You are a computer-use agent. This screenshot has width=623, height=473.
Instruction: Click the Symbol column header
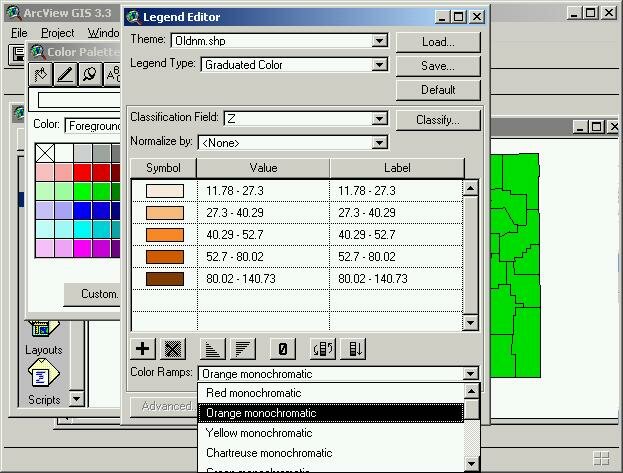click(x=163, y=168)
